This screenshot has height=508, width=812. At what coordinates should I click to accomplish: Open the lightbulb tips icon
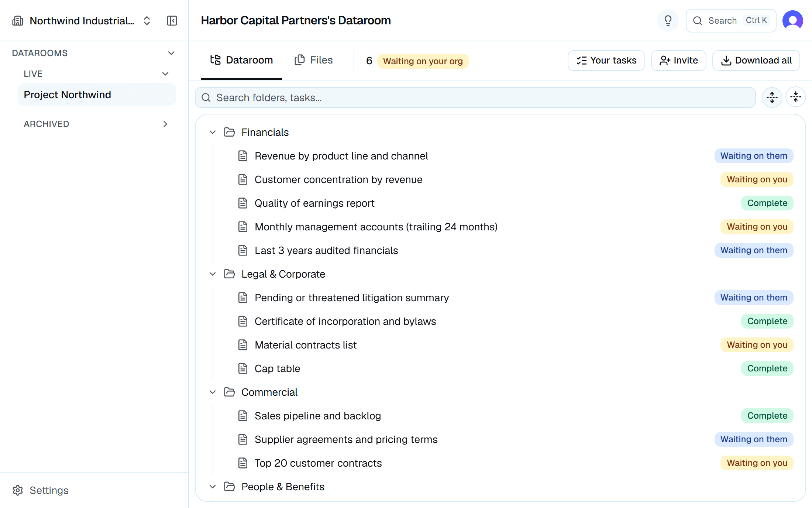tap(668, 21)
